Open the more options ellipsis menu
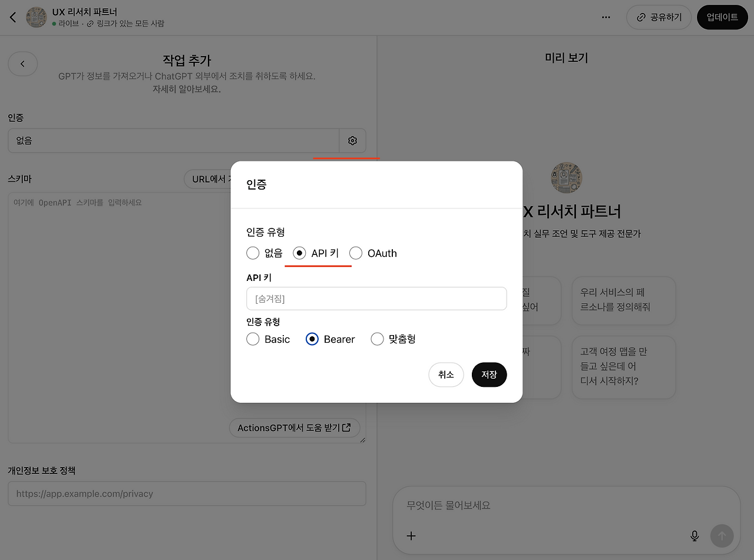 point(606,17)
